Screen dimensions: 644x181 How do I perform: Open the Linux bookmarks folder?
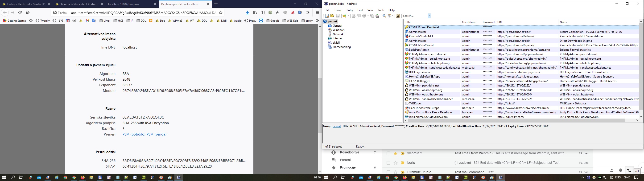coord(104,21)
